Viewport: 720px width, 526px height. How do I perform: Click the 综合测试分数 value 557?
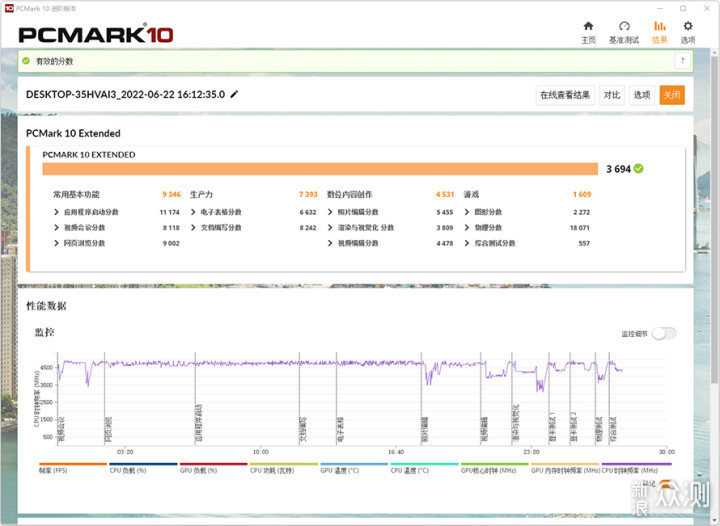coord(584,243)
